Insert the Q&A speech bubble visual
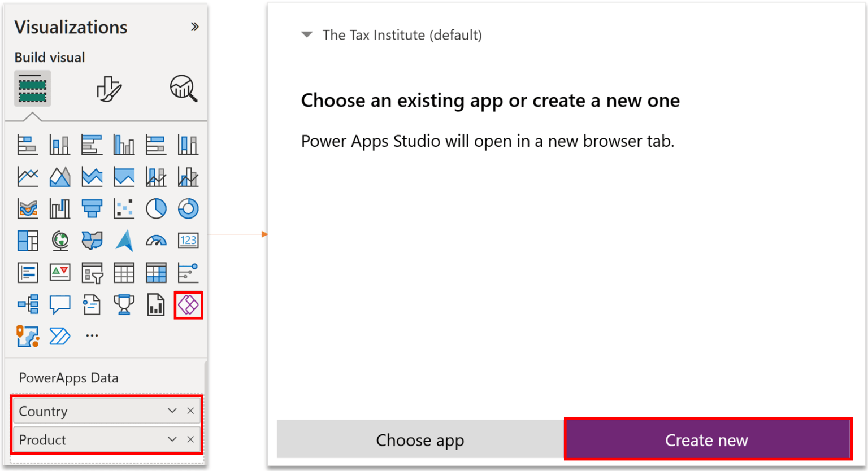Viewport: 868px width, 471px height. coord(60,305)
